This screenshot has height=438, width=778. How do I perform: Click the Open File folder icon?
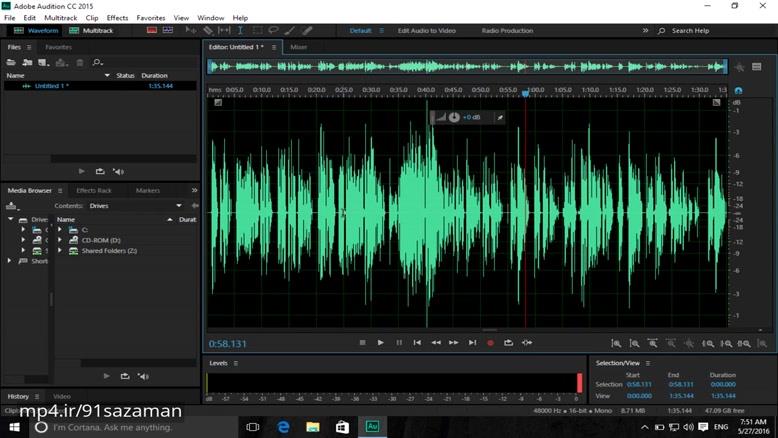(x=12, y=63)
